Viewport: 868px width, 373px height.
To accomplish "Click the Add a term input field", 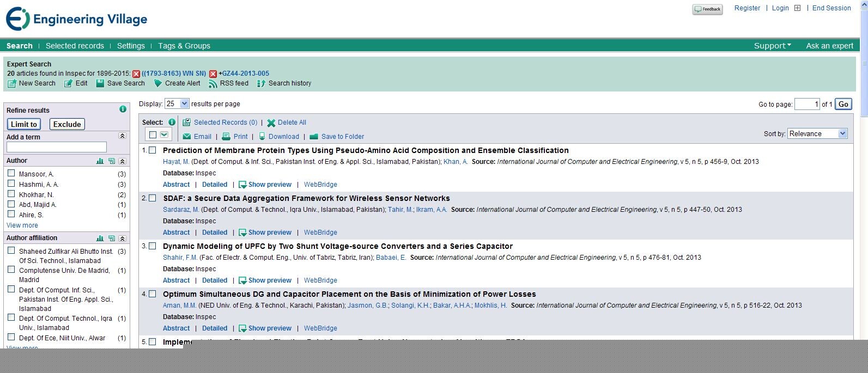I will pyautogui.click(x=57, y=147).
